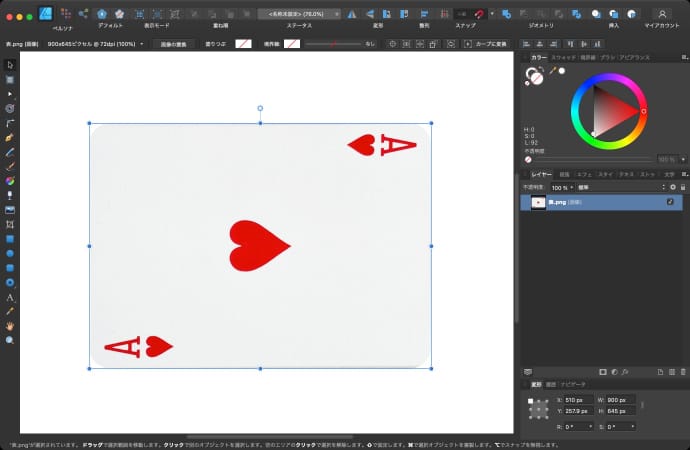Toggle visibility checkbox of 表.png layer
The height and width of the screenshot is (450, 690).
(671, 202)
